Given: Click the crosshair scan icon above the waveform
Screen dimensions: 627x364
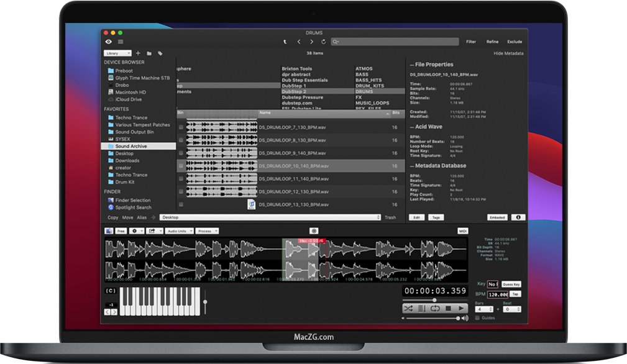Looking at the screenshot, I should 313,230.
